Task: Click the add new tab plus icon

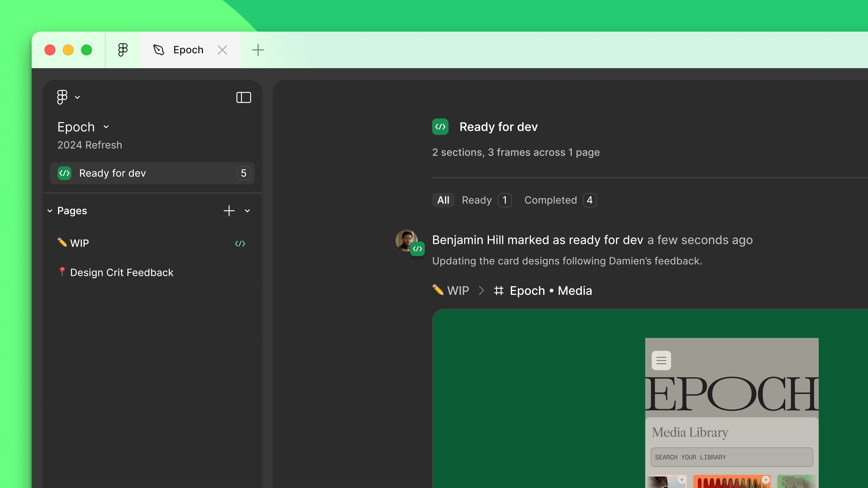Action: click(x=257, y=50)
